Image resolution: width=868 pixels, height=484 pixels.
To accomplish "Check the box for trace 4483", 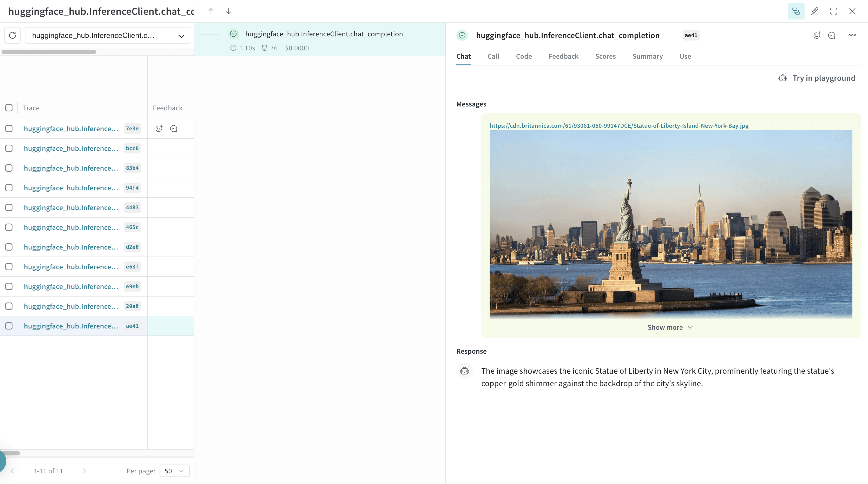I will pos(9,208).
